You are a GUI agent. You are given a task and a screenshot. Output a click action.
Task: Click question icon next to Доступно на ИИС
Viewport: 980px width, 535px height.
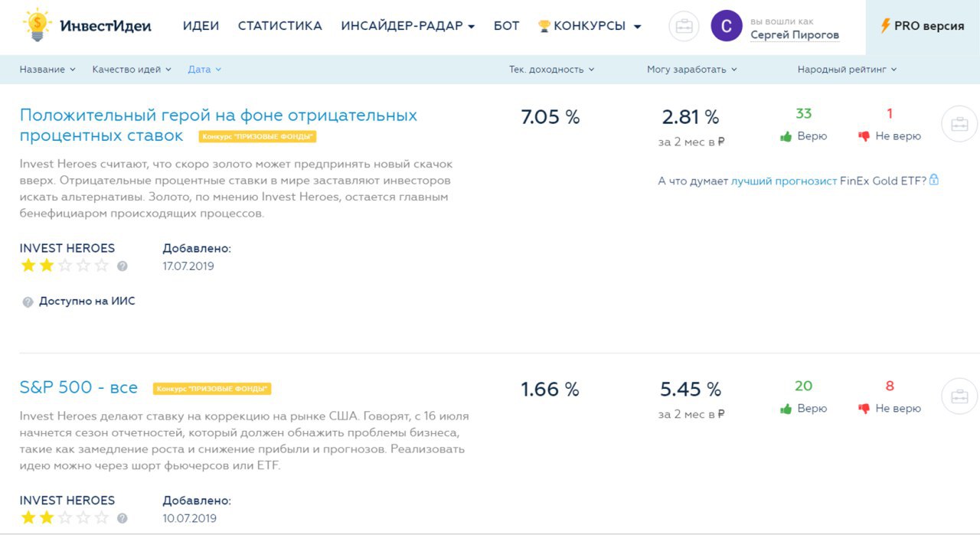coord(28,302)
